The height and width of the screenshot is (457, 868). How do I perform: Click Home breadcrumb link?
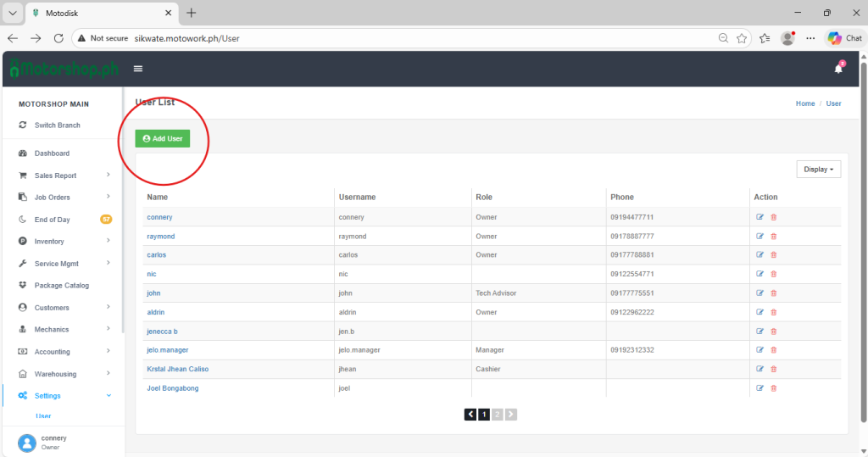coord(804,103)
